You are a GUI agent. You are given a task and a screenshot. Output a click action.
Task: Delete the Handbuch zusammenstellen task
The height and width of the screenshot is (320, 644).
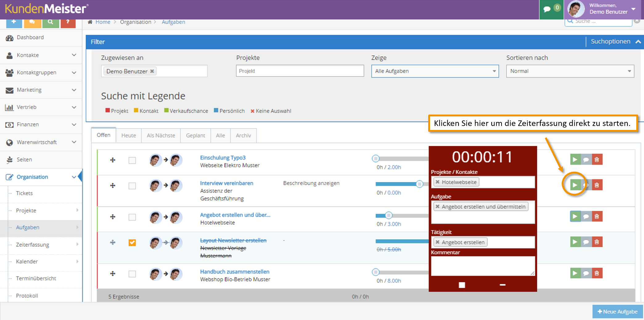(597, 273)
